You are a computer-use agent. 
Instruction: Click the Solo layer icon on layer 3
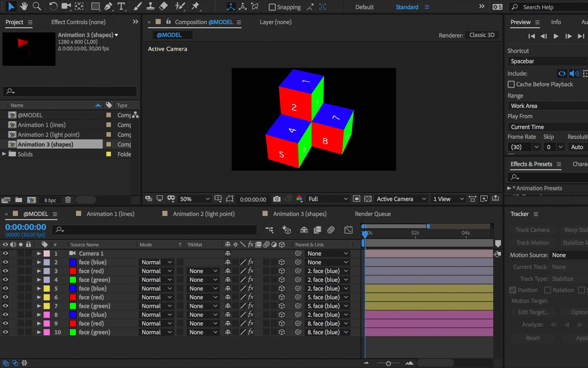pyautogui.click(x=20, y=271)
